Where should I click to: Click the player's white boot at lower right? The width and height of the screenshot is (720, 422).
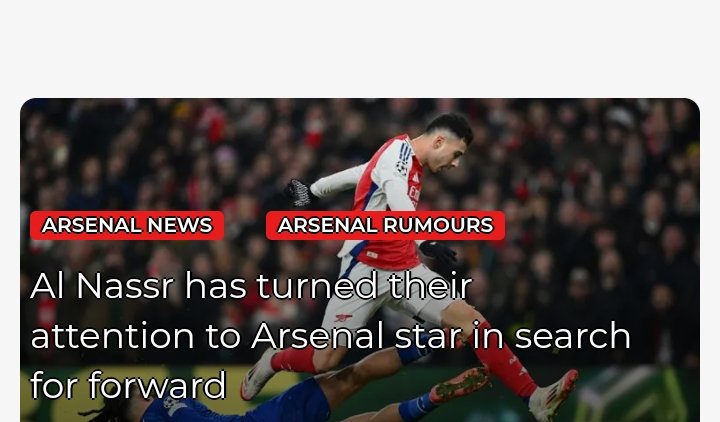pyautogui.click(x=552, y=395)
